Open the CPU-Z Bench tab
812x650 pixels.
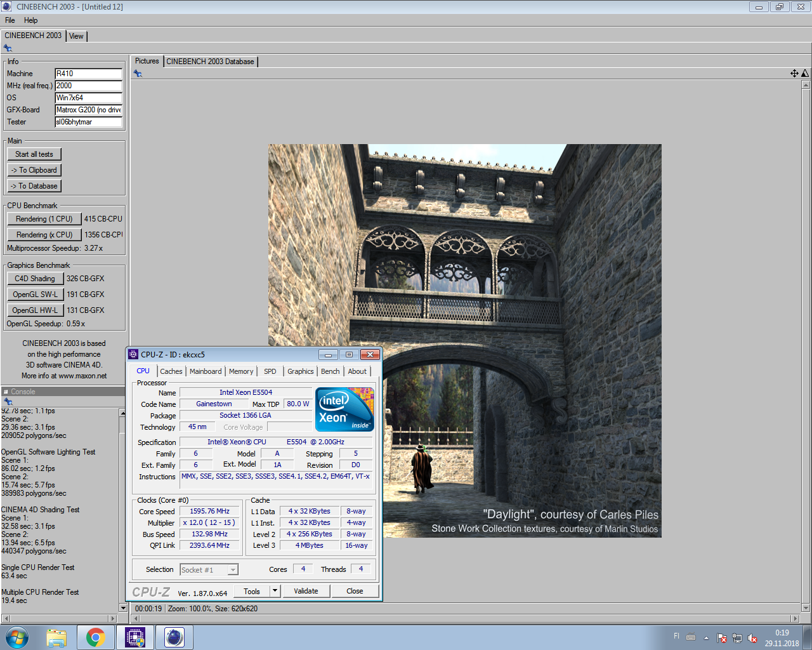point(331,371)
